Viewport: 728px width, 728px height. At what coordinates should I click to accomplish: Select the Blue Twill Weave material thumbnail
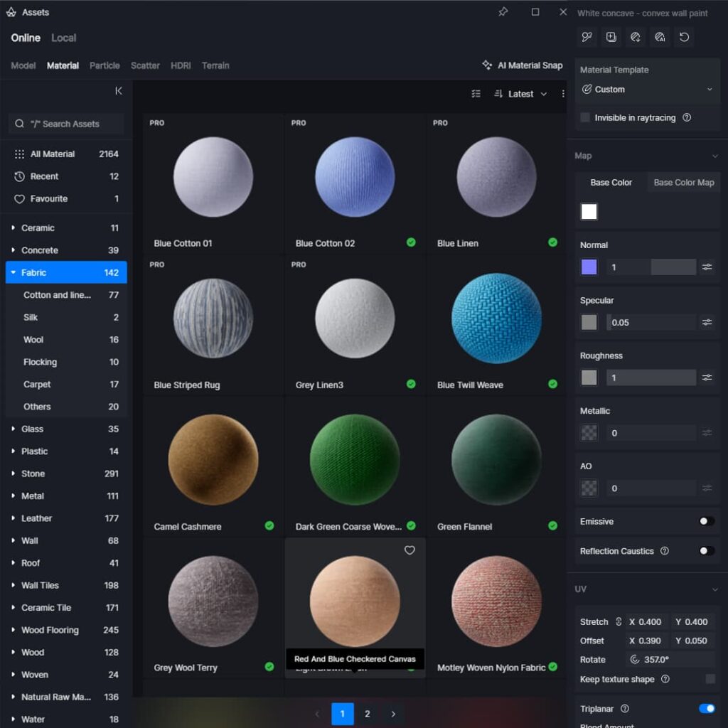point(496,318)
